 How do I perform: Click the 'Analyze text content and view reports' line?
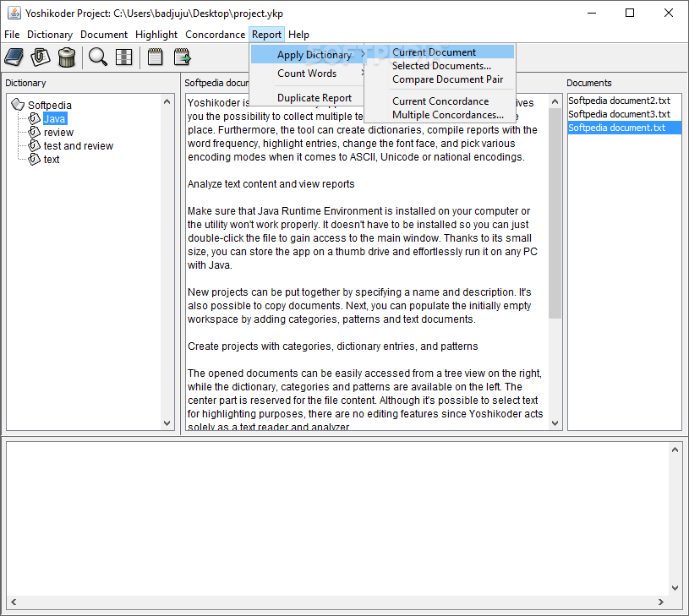coord(271,184)
